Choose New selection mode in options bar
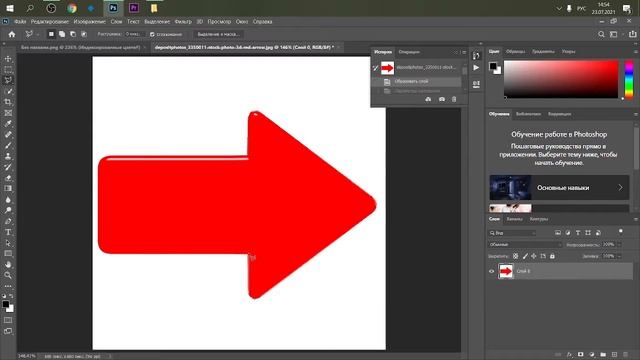Viewport: 640px width, 360px height. tap(51, 34)
